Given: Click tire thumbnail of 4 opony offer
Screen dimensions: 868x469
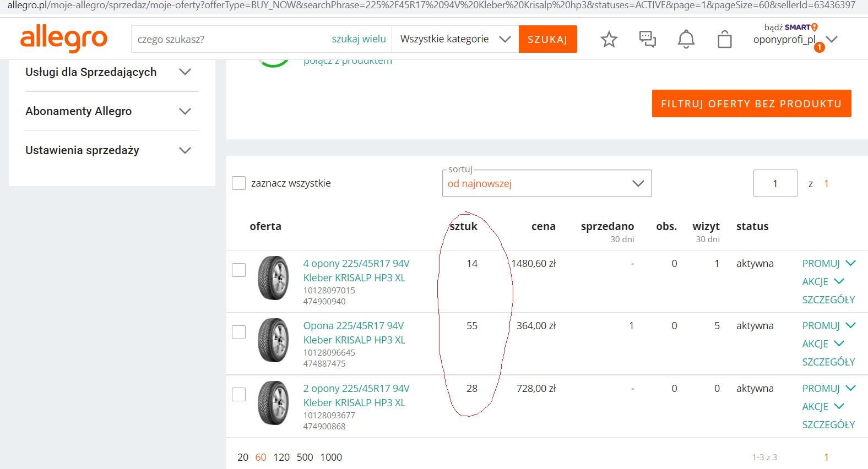Looking at the screenshot, I should (x=273, y=278).
